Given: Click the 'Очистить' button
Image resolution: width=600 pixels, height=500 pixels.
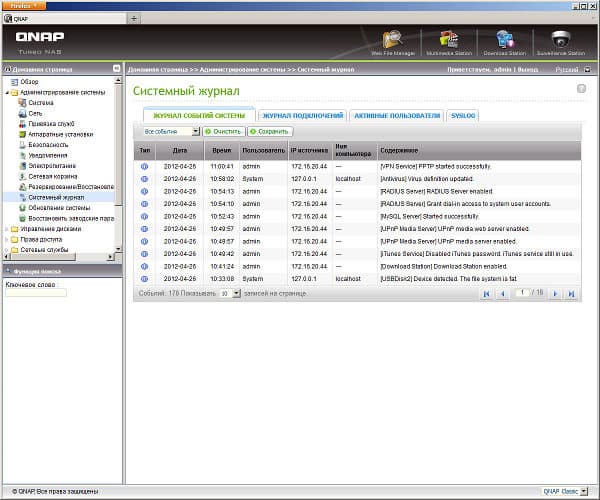Looking at the screenshot, I should (224, 131).
